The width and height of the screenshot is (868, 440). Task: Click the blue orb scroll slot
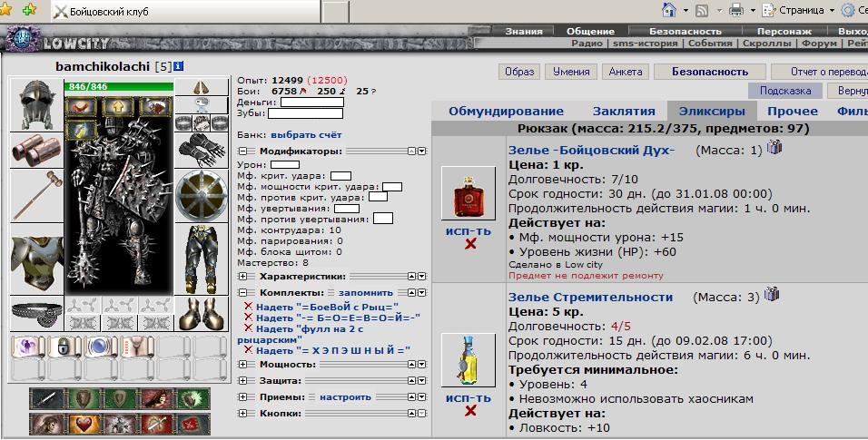click(x=101, y=347)
